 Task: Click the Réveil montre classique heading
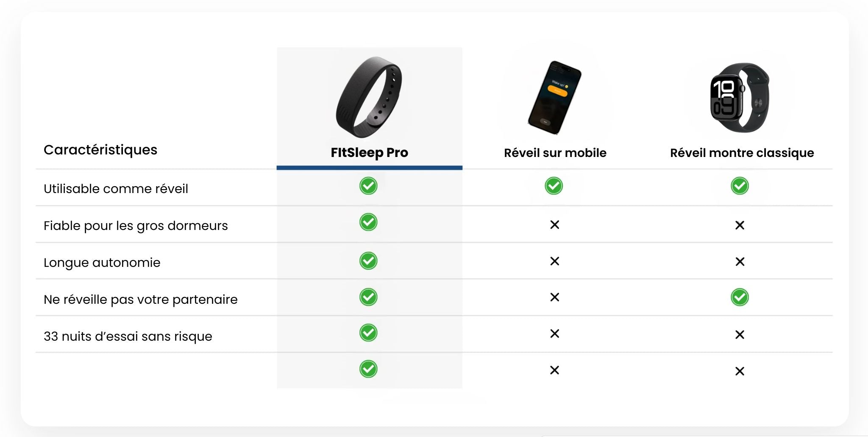pos(742,153)
